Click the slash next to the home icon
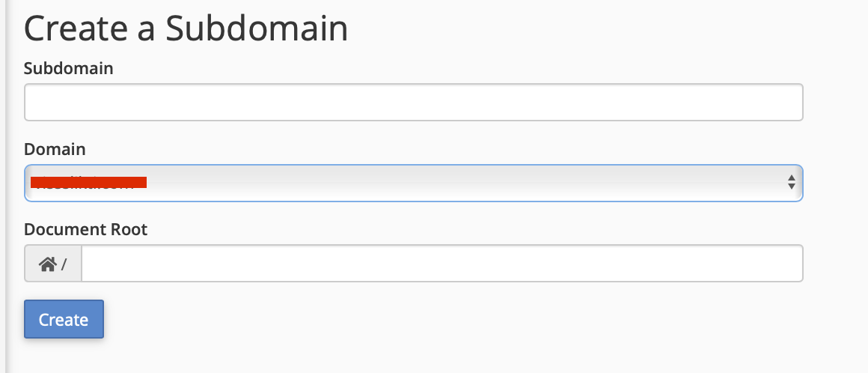Image resolution: width=868 pixels, height=373 pixels. tap(64, 264)
